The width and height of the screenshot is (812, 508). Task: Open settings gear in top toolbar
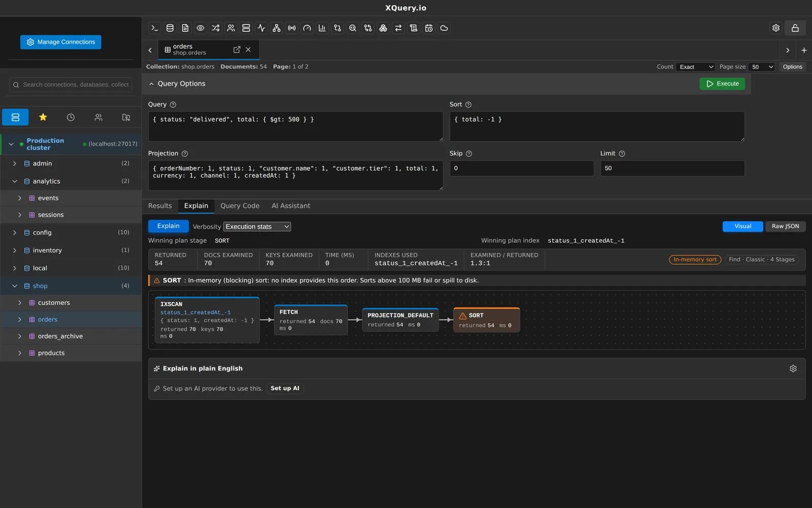[x=776, y=28]
